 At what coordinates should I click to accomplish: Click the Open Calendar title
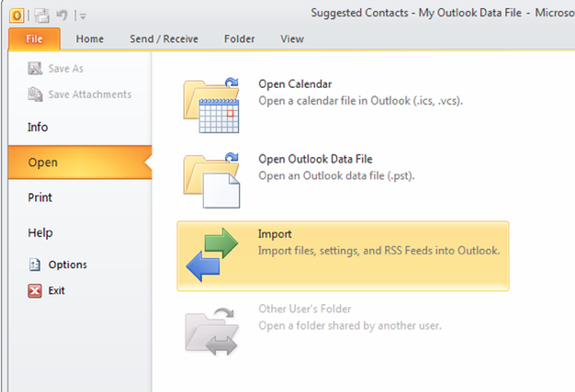click(295, 84)
